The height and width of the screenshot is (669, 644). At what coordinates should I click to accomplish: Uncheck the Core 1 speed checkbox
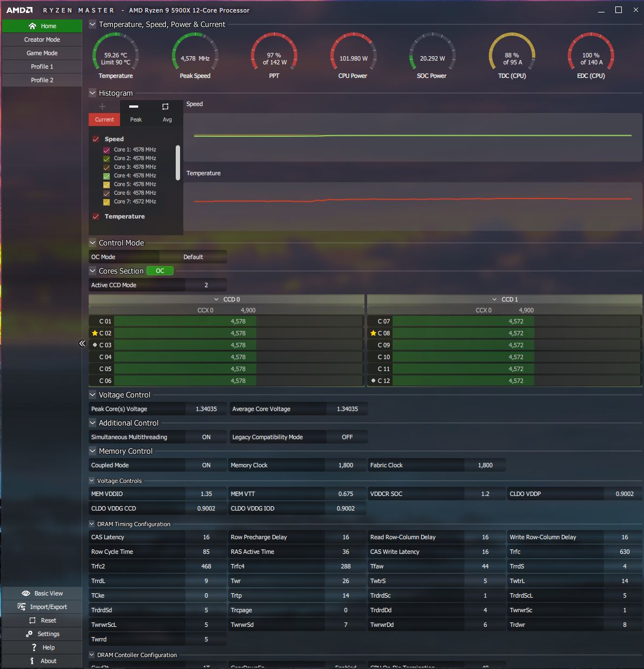click(107, 150)
